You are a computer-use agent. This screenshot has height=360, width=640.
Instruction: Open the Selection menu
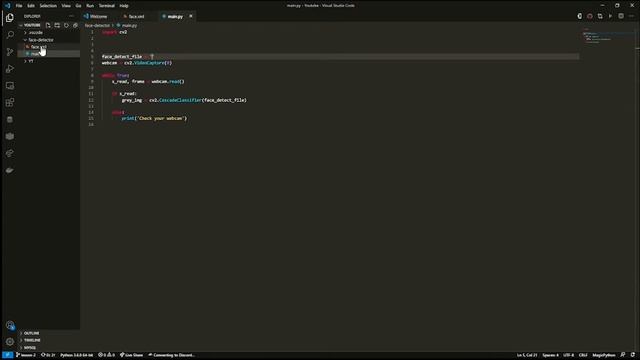click(48, 6)
